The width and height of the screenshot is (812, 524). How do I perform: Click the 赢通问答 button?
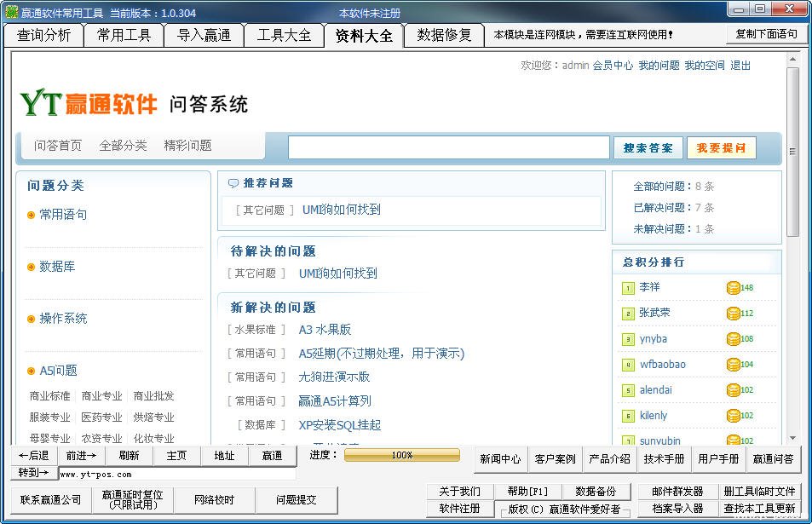coord(773,459)
